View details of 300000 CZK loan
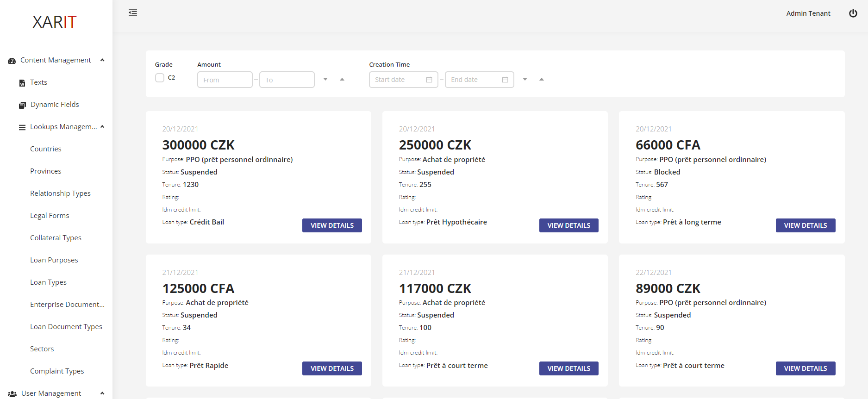The image size is (868, 399). [x=332, y=225]
